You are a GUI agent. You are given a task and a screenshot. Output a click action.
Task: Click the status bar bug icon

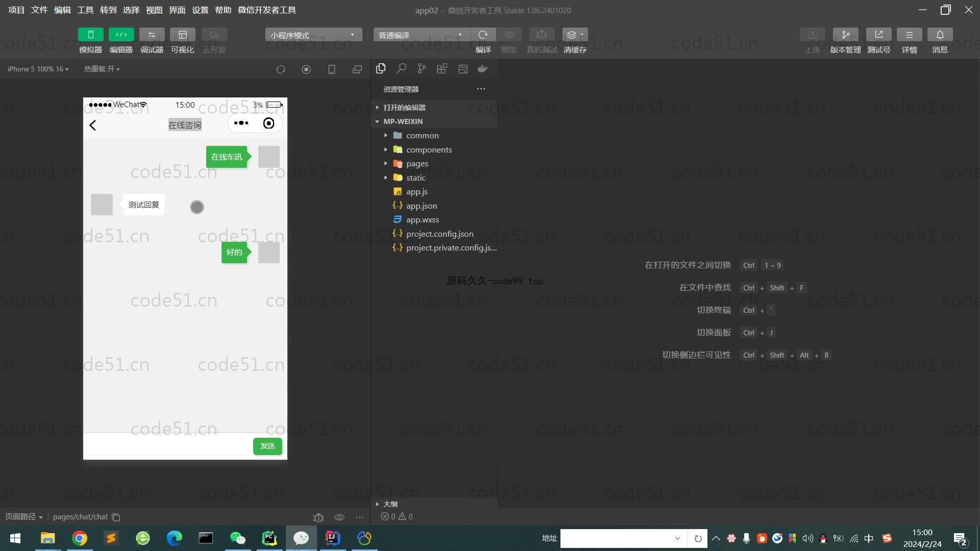click(318, 517)
